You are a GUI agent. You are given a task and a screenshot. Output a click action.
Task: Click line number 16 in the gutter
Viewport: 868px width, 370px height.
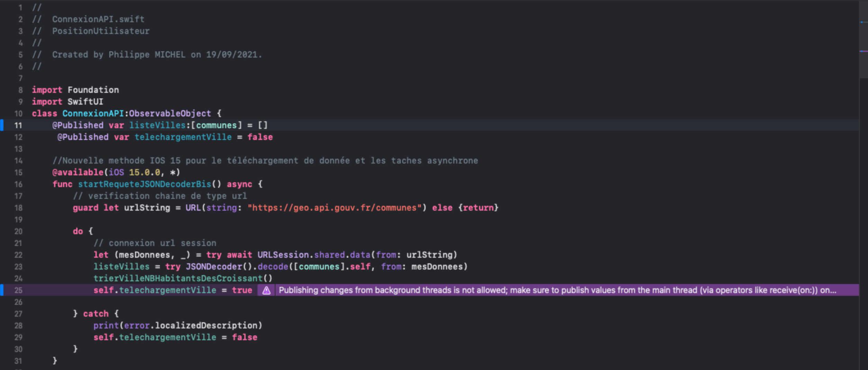pyautogui.click(x=18, y=184)
